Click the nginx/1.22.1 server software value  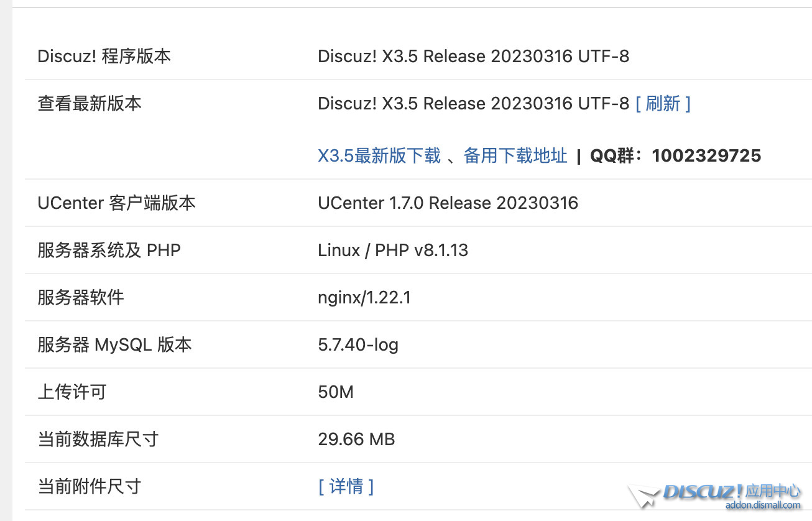[x=364, y=297]
